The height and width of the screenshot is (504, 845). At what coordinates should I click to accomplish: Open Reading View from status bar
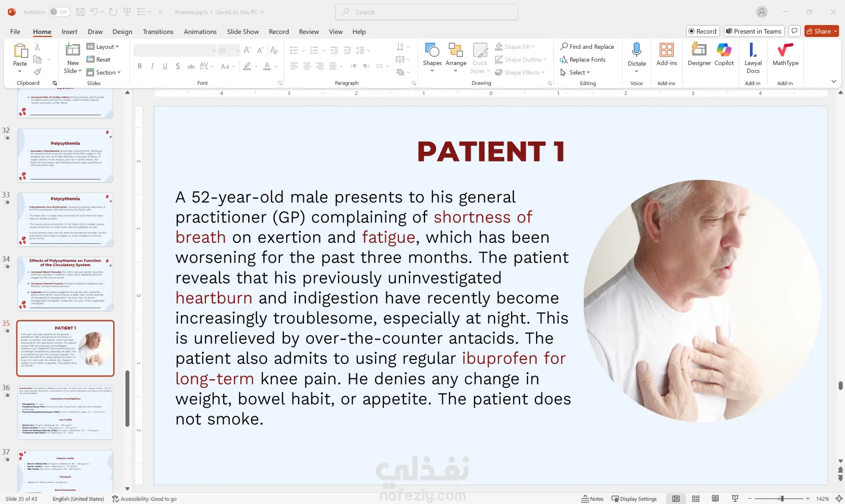[715, 499]
